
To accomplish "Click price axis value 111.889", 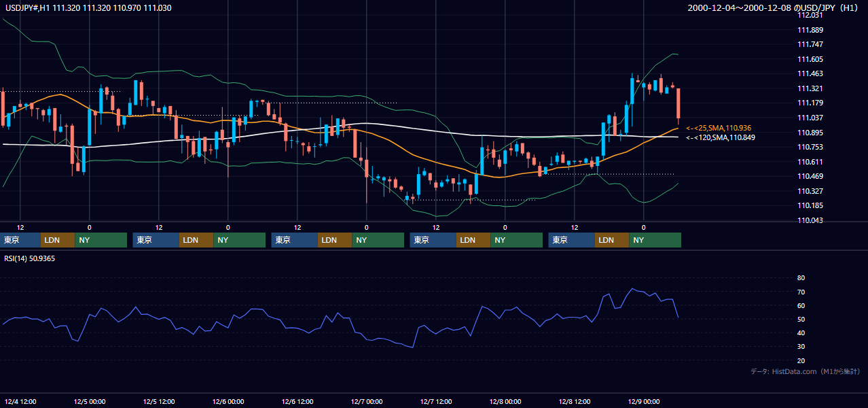I will point(810,30).
